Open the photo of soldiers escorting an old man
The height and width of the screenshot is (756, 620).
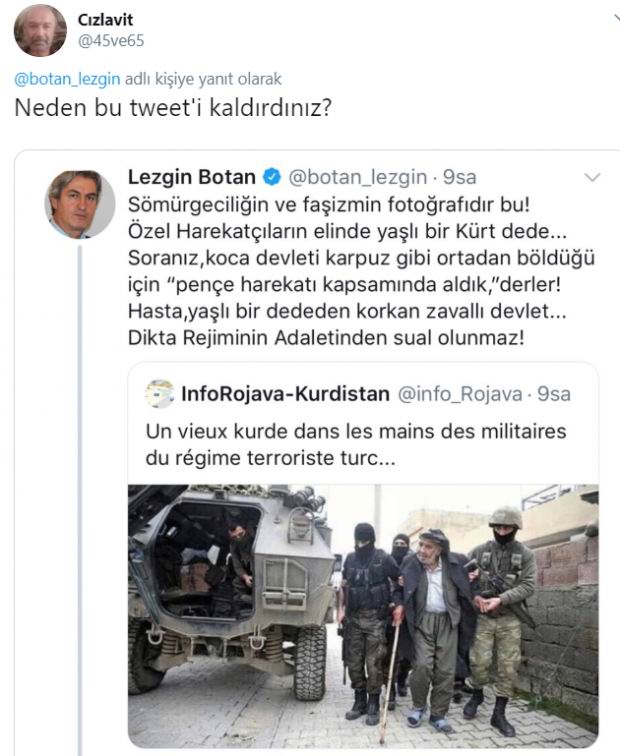pyautogui.click(x=362, y=615)
